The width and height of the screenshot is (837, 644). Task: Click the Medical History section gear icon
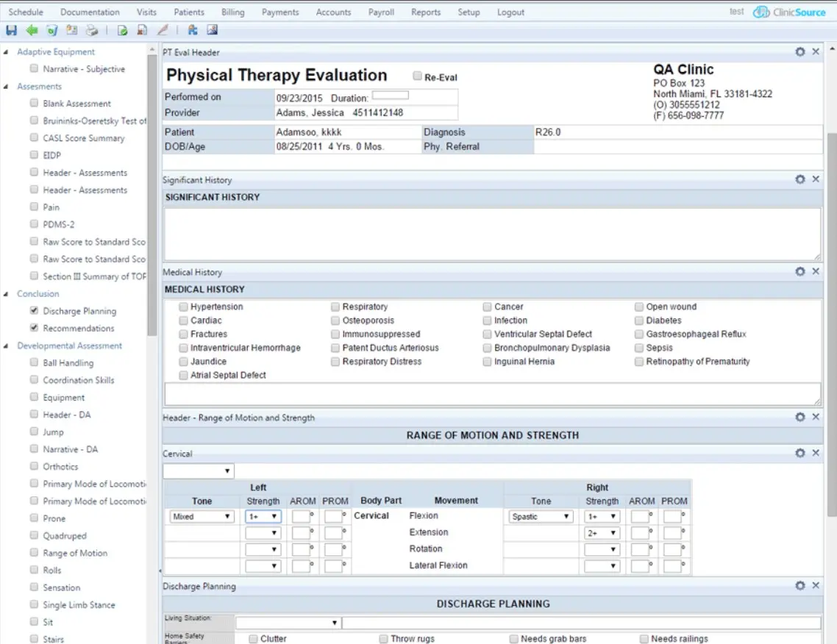click(x=800, y=271)
